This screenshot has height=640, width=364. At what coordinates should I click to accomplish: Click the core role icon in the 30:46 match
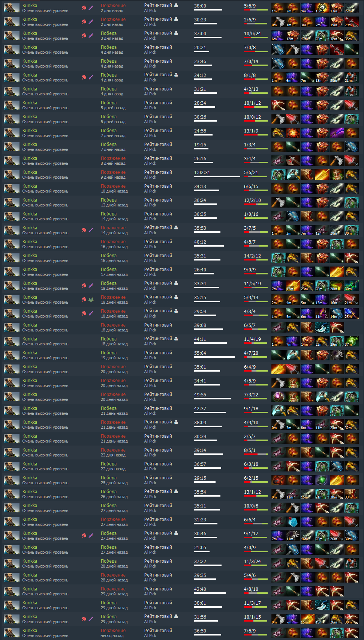[84, 536]
